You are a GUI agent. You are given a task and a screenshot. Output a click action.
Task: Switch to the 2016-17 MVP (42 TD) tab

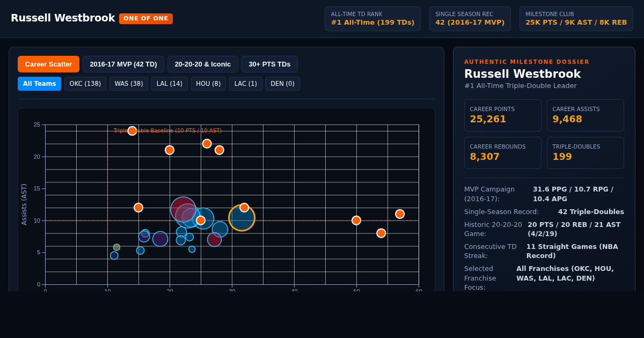tap(123, 64)
